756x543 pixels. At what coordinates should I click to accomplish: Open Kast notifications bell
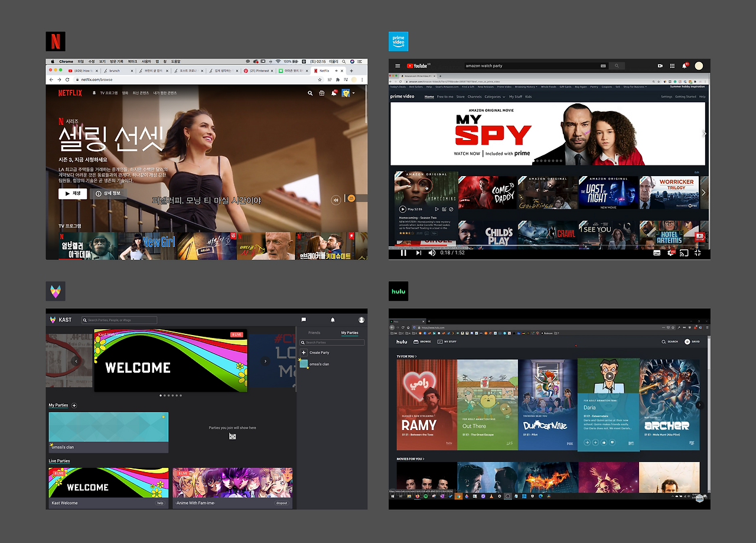333,320
